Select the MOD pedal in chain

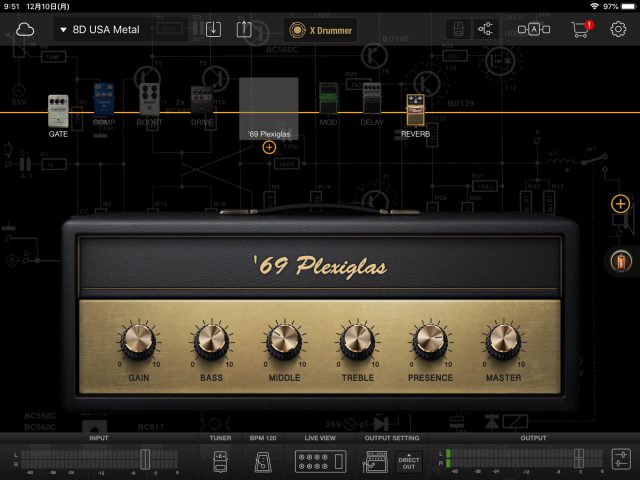coord(328,99)
